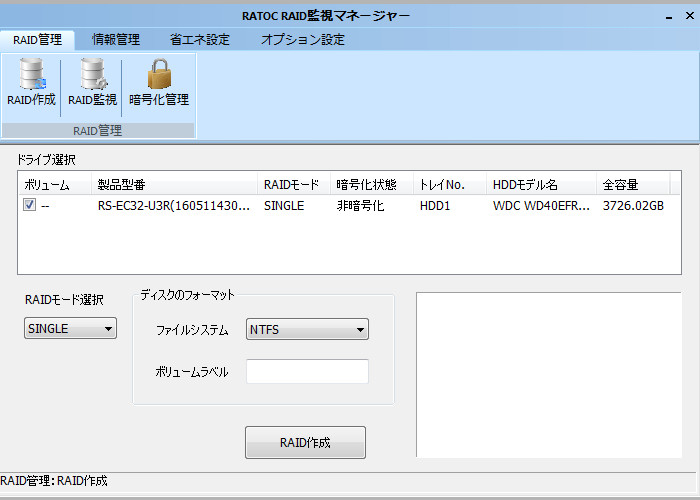Screen dimensions: 700x500
Task: Click the large RAID作成 button at the bottom
Action: point(305,442)
